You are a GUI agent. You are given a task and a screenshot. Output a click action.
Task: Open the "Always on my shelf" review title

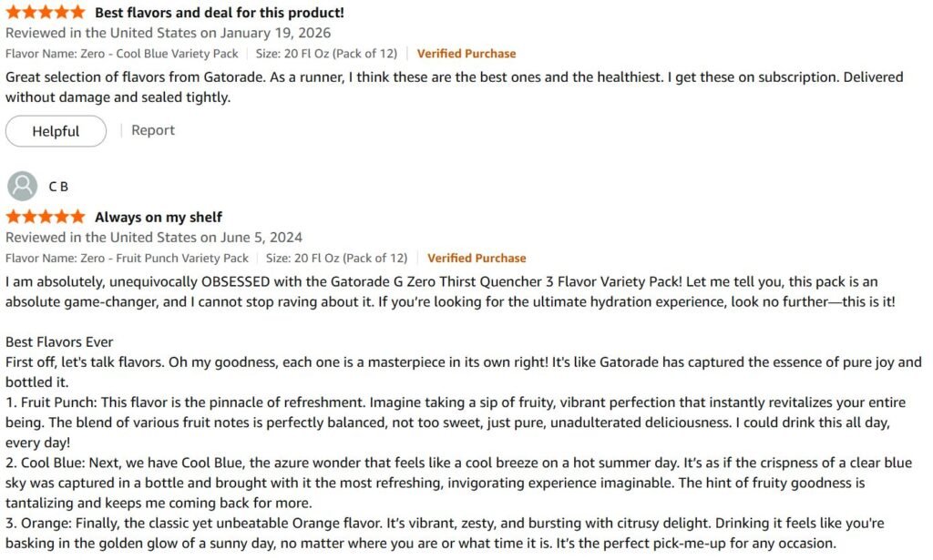(159, 217)
